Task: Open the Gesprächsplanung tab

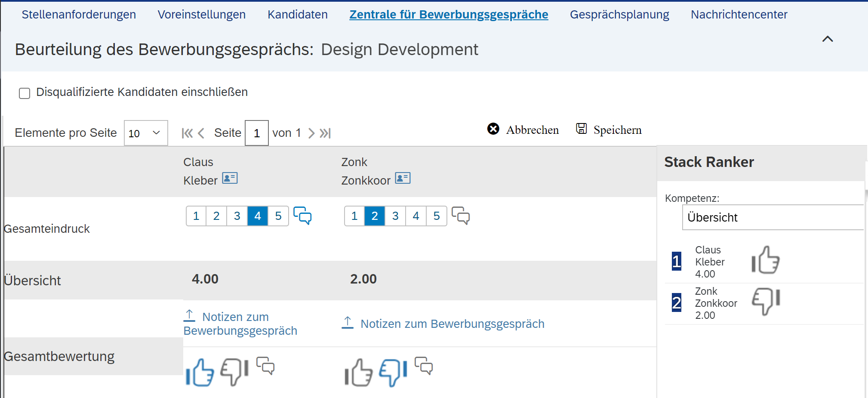Action: [619, 14]
